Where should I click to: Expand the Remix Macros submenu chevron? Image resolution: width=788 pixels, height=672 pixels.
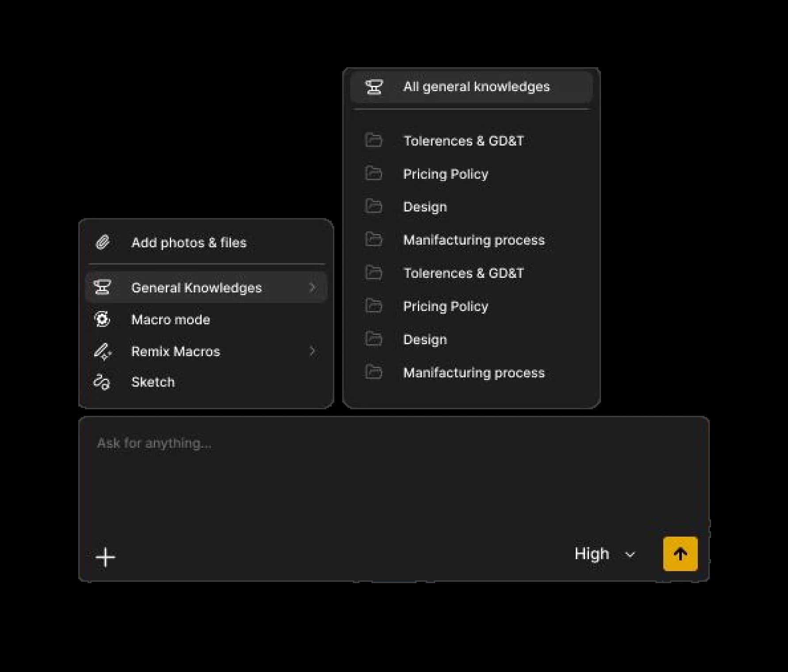pos(313,351)
